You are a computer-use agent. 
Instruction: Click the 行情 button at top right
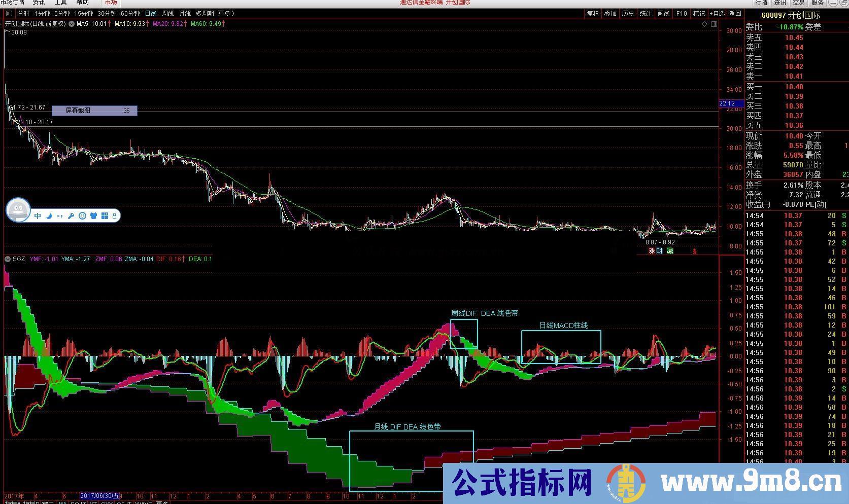[x=762, y=3]
